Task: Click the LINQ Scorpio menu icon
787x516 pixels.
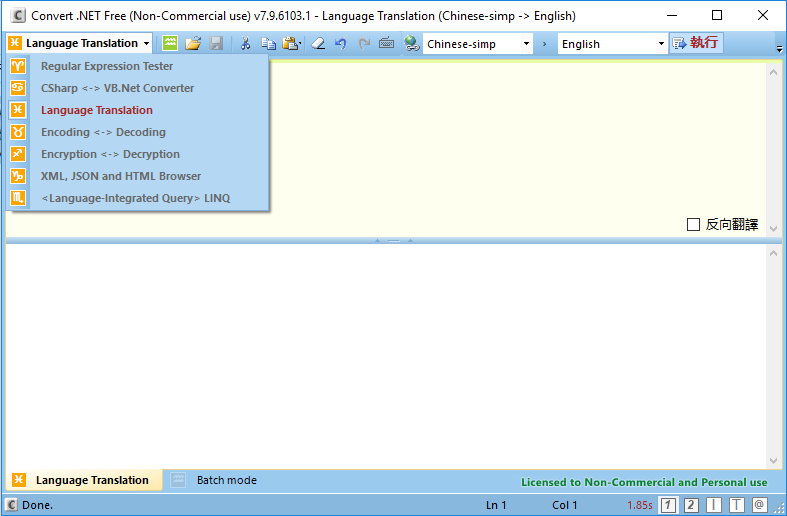Action: (18, 198)
